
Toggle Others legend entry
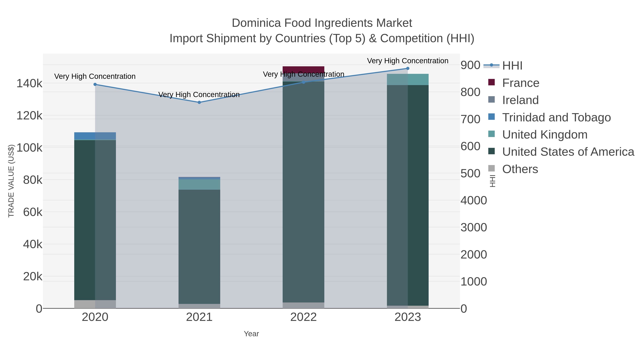pos(513,169)
